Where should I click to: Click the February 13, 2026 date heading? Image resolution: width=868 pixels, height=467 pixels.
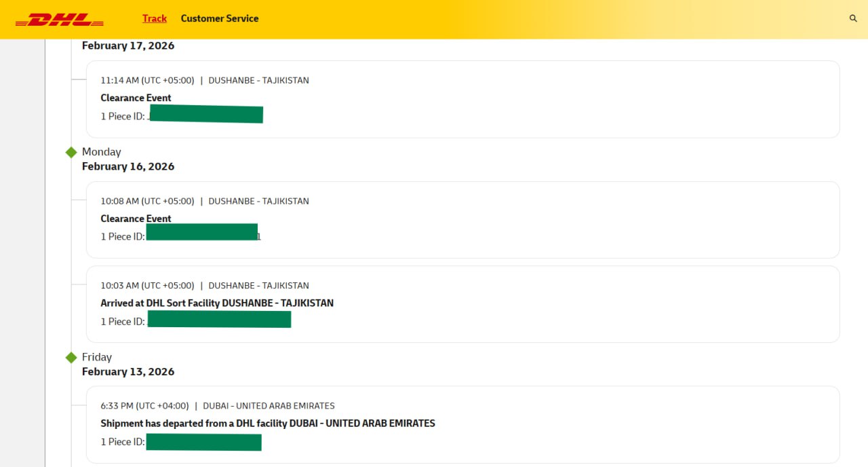click(128, 371)
